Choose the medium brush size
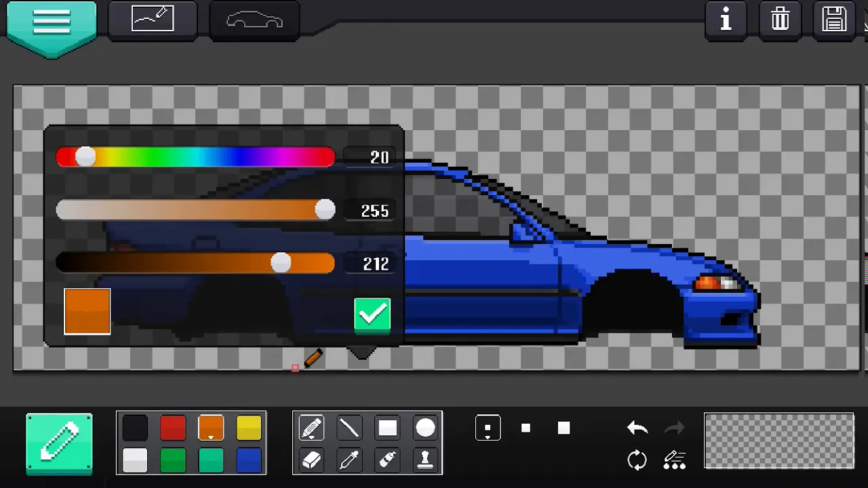868x488 pixels. [526, 428]
